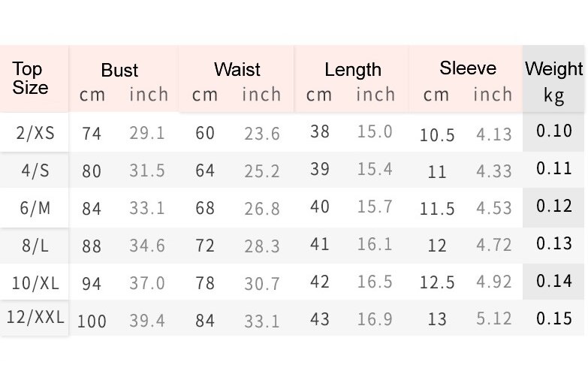Select the 12/XXL size row label

(x=35, y=318)
